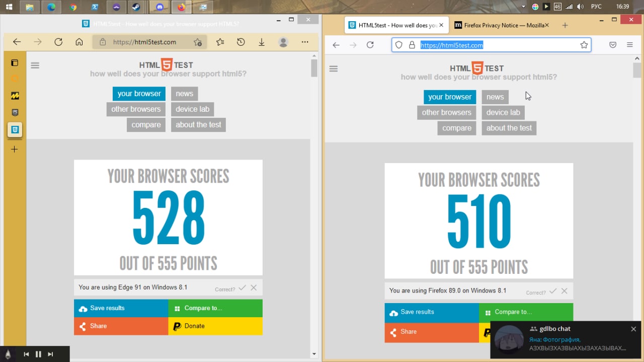Go back in the Firefox window
Image resolution: width=644 pixels, height=362 pixels.
point(336,45)
